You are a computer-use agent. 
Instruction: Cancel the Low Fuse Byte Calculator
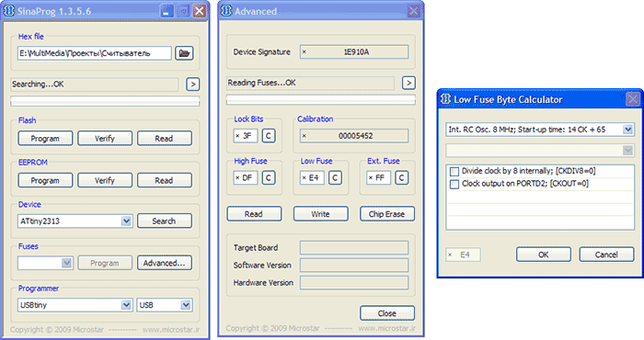(x=606, y=255)
